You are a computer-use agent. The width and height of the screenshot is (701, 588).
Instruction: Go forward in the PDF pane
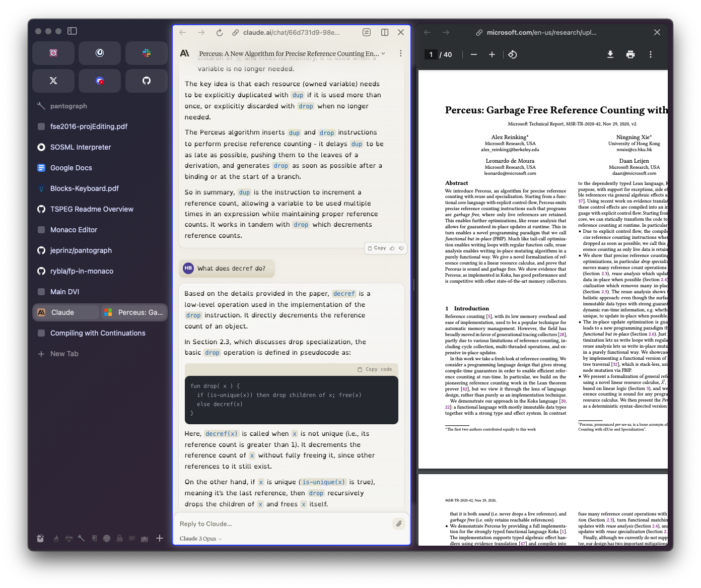446,32
